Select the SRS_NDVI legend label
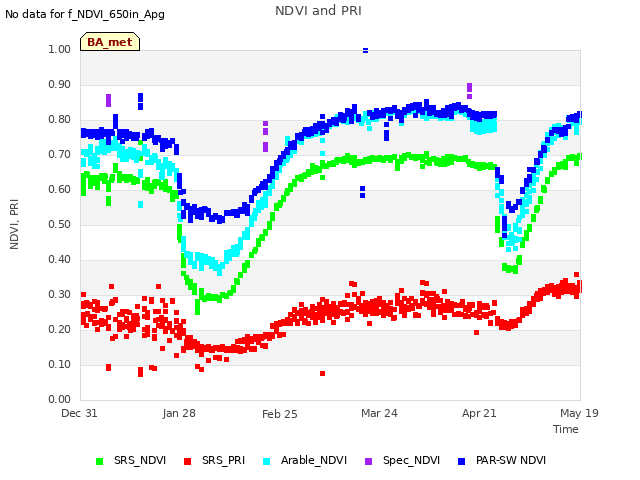 140,460
